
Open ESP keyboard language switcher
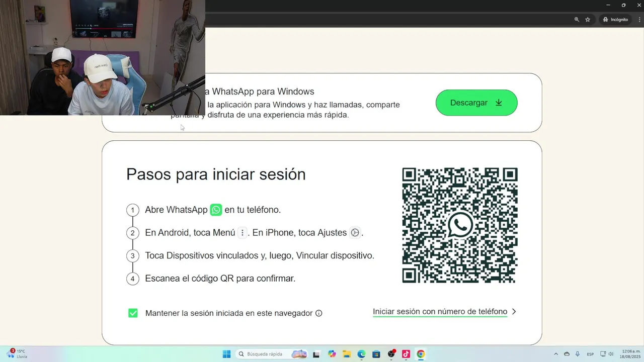[590, 354]
